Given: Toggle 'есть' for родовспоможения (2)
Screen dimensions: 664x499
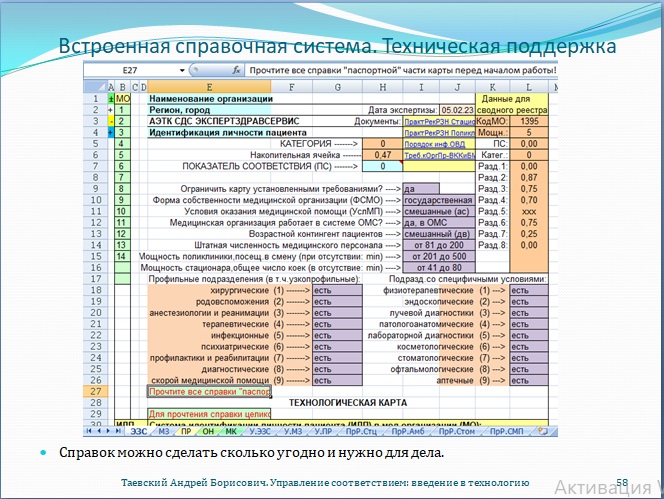Looking at the screenshot, I should [x=338, y=302].
